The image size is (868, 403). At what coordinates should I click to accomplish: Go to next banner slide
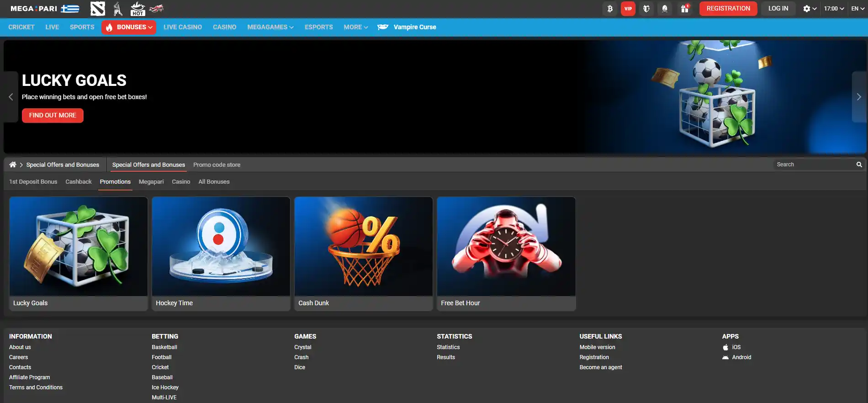click(859, 97)
